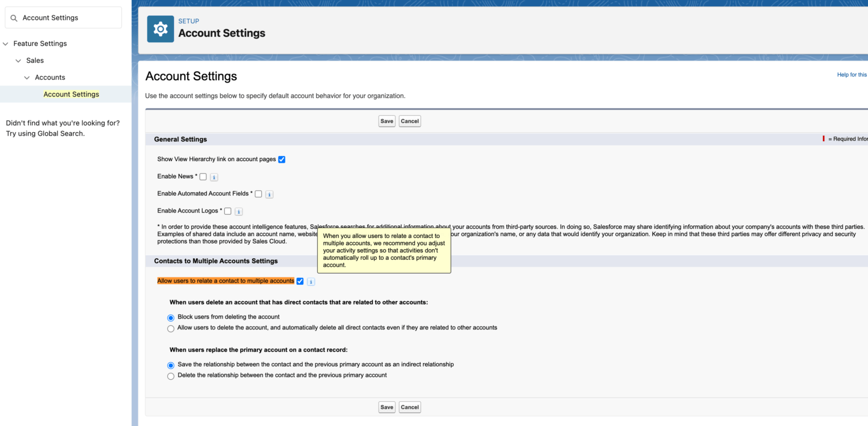The width and height of the screenshot is (868, 426).
Task: Enable the Enable News checkbox
Action: click(x=203, y=176)
